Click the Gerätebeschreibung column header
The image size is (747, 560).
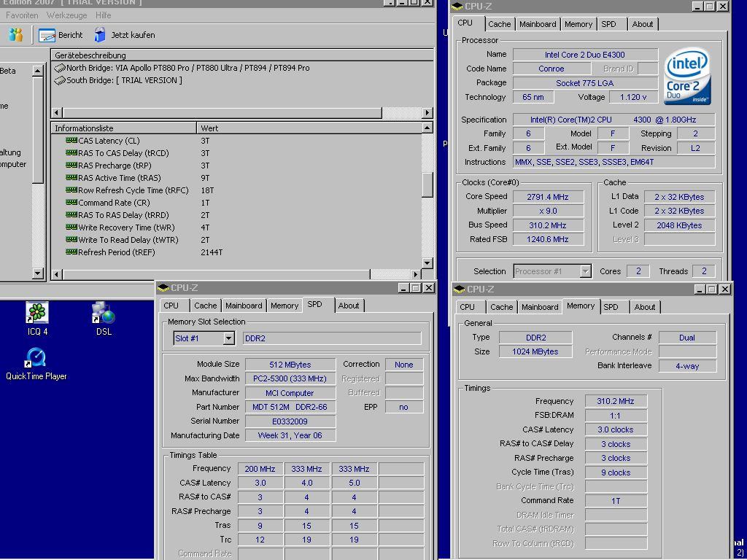point(242,55)
